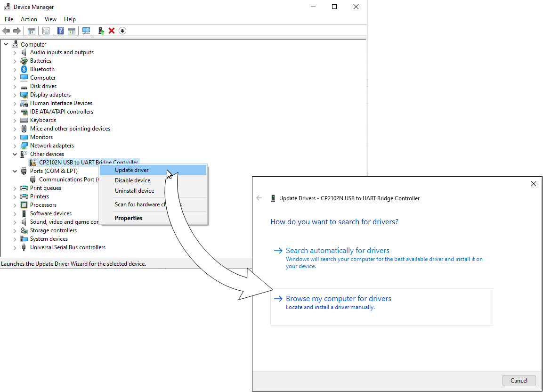543x392 pixels.
Task: Expand the IDE ATA/ATAPI controllers category
Action: pyautogui.click(x=15, y=112)
